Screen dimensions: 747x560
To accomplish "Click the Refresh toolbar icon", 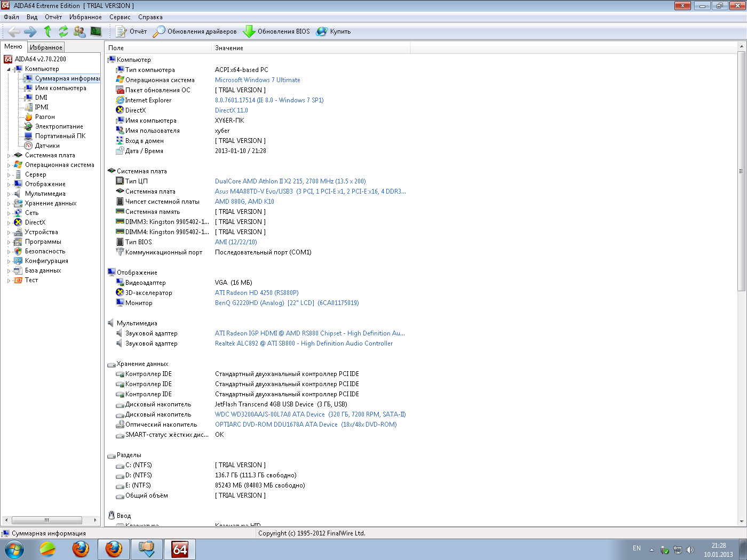I will pos(63,31).
